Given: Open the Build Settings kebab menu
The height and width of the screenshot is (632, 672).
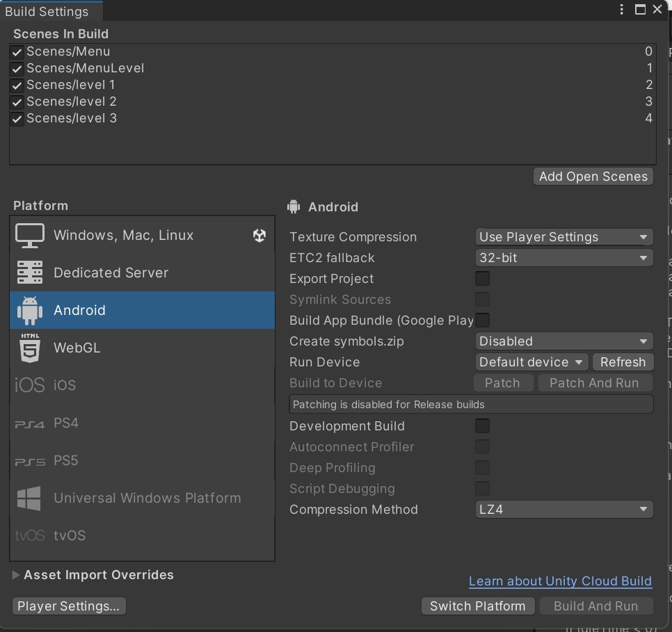Looking at the screenshot, I should (621, 10).
